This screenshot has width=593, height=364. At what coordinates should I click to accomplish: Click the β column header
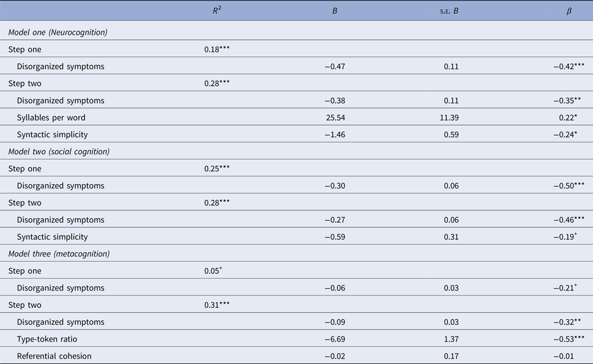click(x=569, y=11)
